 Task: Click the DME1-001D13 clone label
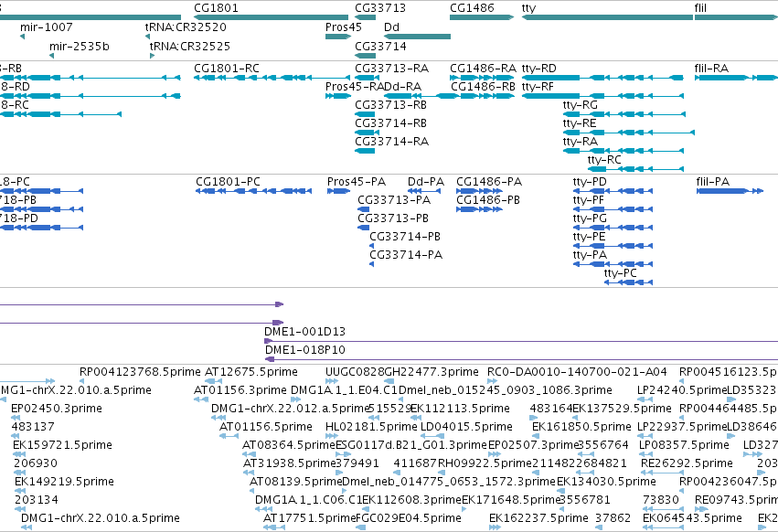coord(304,332)
